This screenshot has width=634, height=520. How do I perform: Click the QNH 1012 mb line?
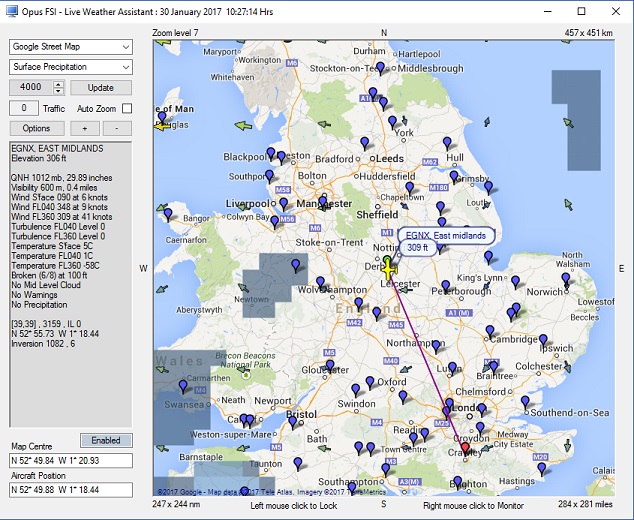point(62,178)
